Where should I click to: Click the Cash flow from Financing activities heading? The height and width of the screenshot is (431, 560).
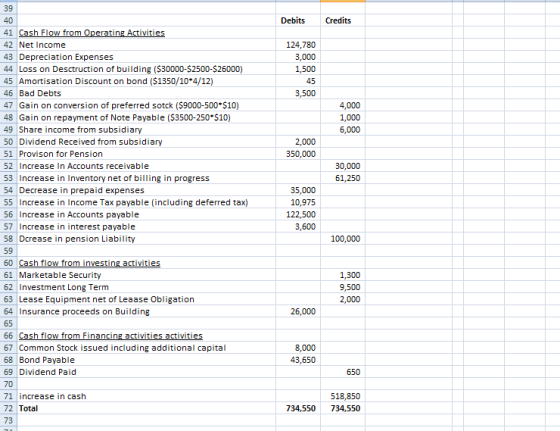point(111,336)
